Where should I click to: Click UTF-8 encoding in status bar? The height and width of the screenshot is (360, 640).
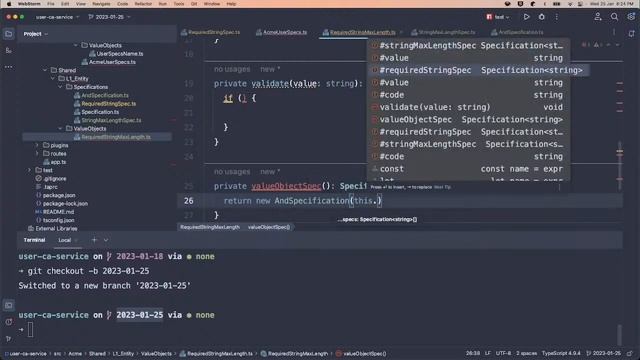(503, 353)
